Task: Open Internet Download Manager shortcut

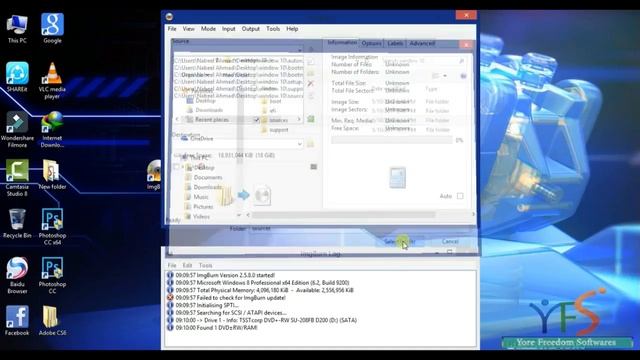Action: [52, 129]
